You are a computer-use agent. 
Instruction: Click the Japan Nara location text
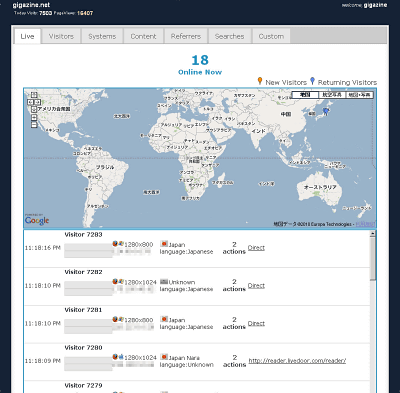coord(184,358)
